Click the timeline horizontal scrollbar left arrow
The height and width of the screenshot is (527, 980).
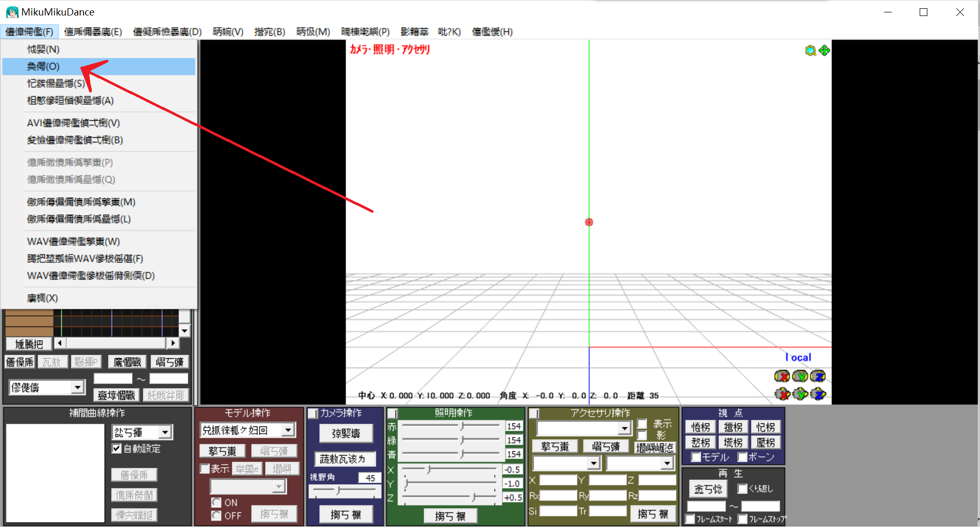(x=60, y=343)
